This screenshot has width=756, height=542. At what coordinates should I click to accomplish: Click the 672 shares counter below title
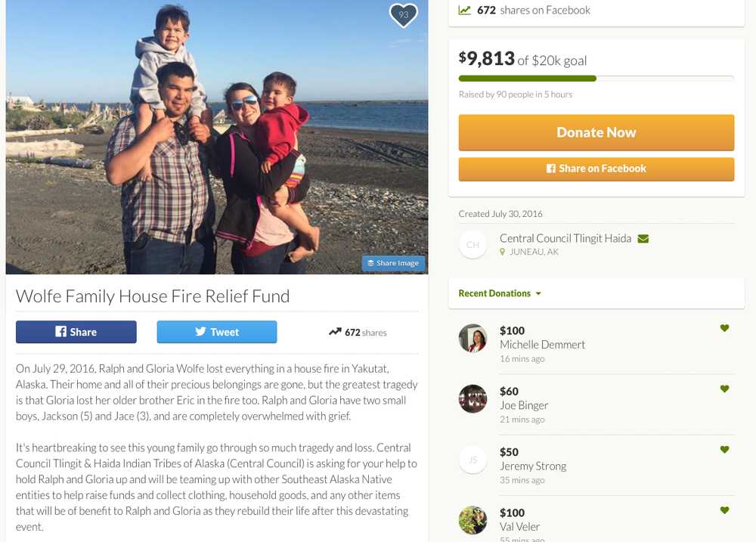point(358,332)
